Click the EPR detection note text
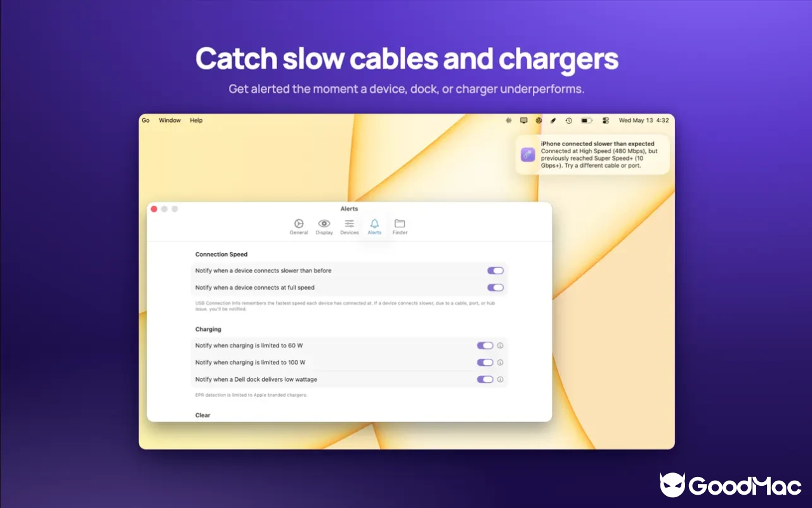Viewport: 812px width, 508px height. tap(251, 395)
